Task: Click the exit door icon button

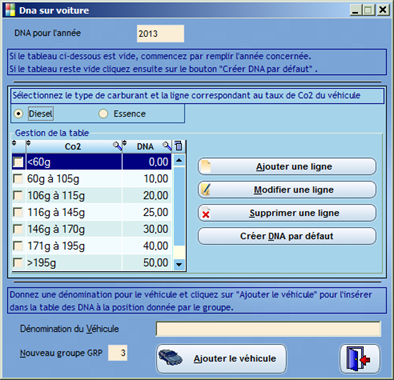Action: [x=359, y=359]
